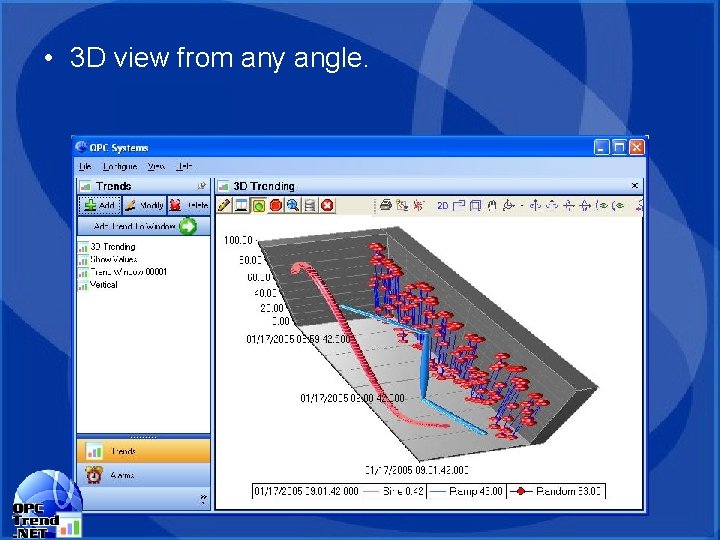Click the red stop octagon icon
720x540 pixels.
click(276, 205)
